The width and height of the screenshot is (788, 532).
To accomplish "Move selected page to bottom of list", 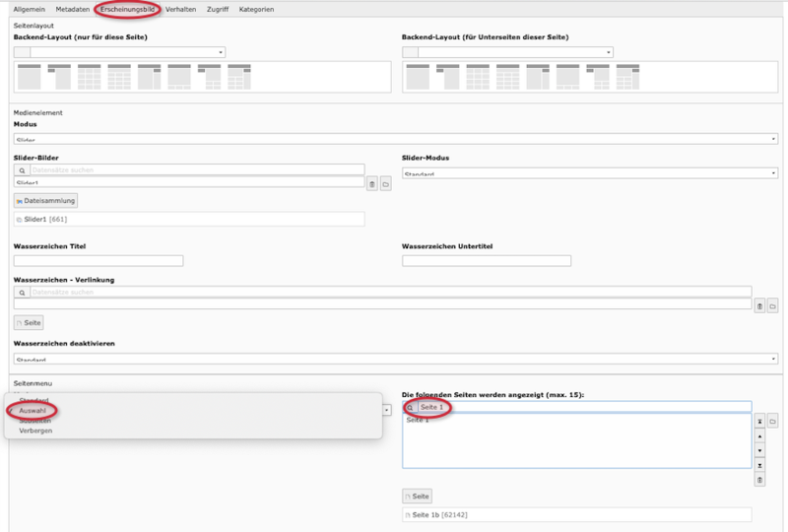I will point(759,465).
